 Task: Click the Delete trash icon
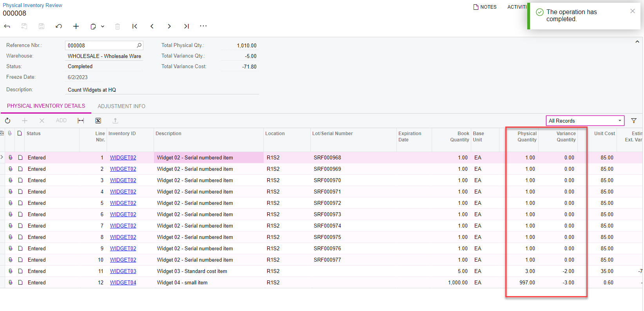click(118, 26)
